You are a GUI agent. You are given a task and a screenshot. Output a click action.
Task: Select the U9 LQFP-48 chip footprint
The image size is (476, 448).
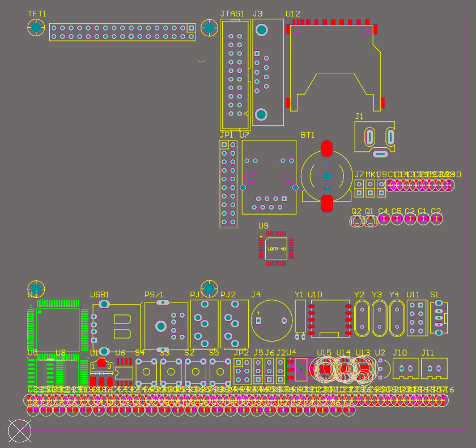pyautogui.click(x=276, y=249)
